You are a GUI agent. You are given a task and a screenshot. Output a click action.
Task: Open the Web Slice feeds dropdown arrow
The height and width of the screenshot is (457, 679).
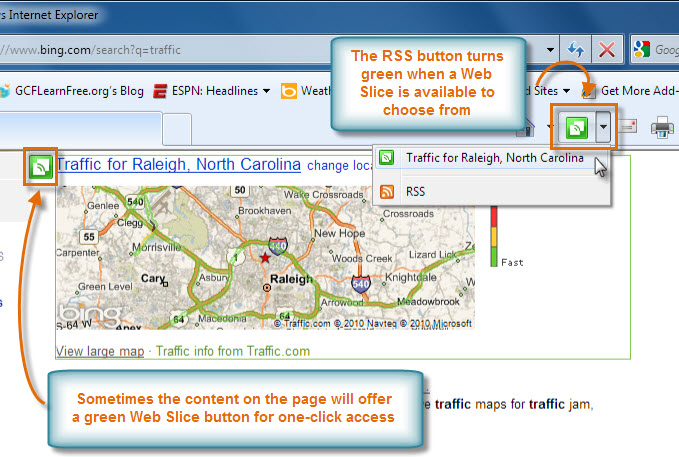click(x=602, y=128)
